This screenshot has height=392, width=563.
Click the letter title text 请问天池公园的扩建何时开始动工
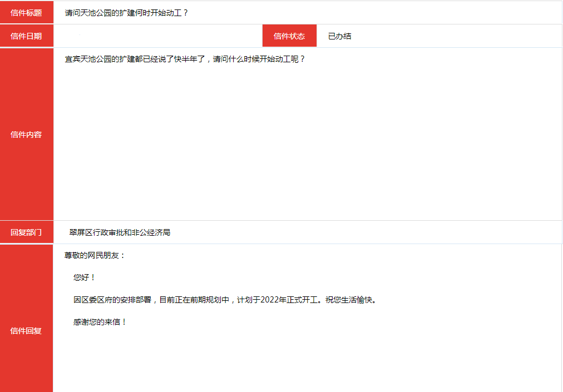[126, 12]
